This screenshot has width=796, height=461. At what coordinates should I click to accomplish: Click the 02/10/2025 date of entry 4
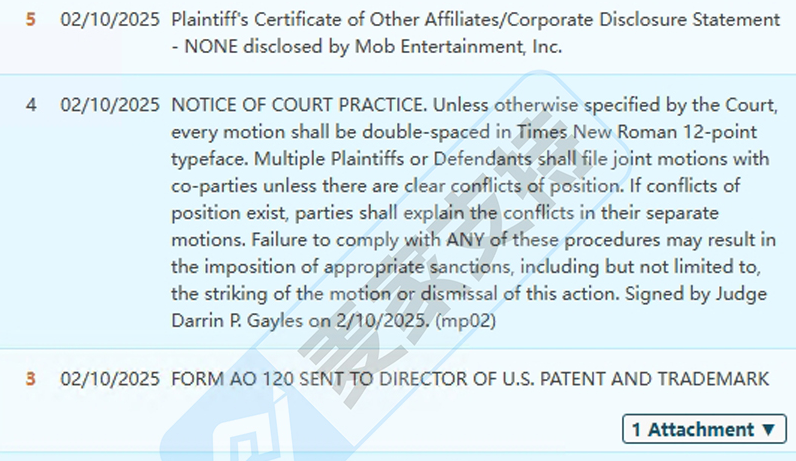click(x=110, y=104)
